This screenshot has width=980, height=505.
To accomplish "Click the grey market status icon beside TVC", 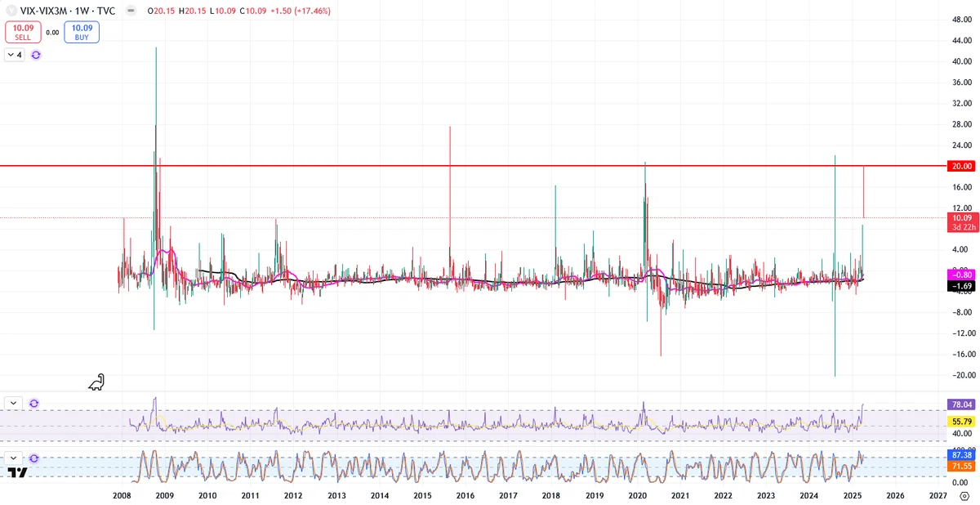I will tap(131, 11).
